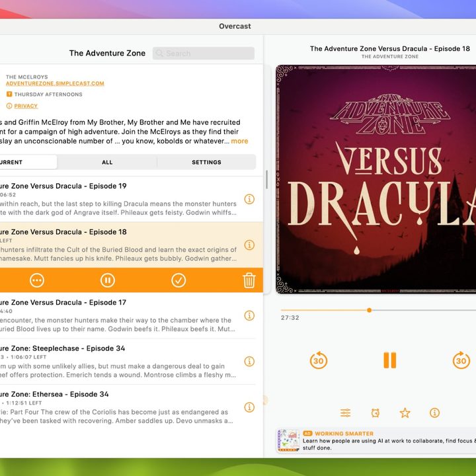Open info for Steeplechase Episode 34
The width and height of the screenshot is (476, 476).
click(249, 361)
